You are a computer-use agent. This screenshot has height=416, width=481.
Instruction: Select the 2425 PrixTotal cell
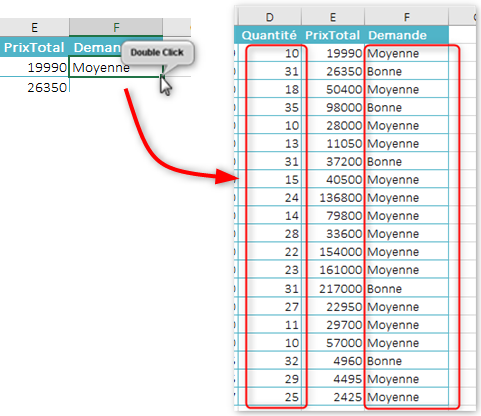coord(333,396)
